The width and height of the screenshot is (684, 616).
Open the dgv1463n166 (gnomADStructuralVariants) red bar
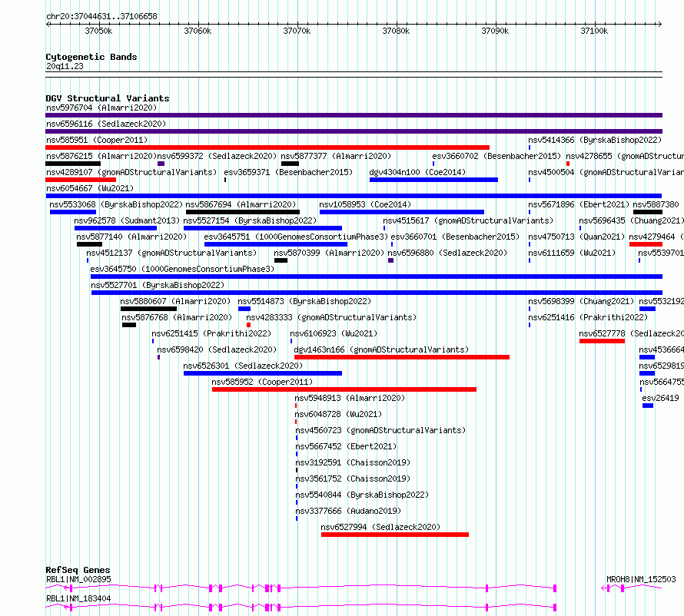402,357
